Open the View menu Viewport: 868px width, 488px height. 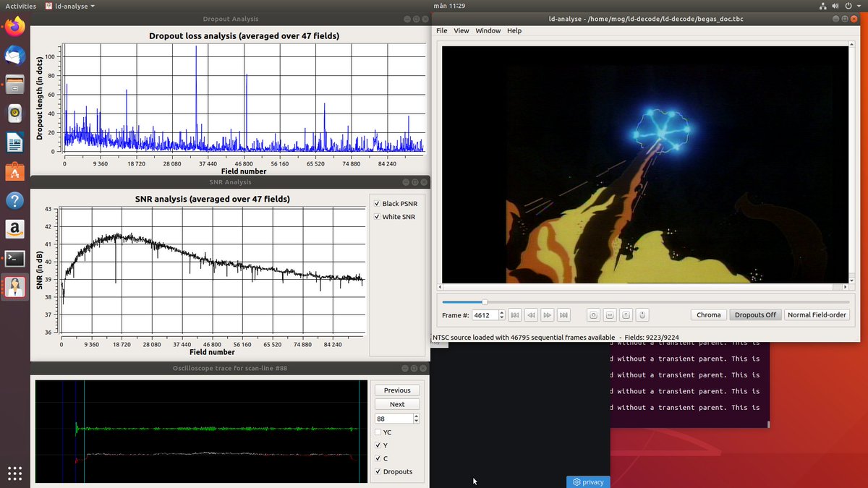pyautogui.click(x=461, y=31)
